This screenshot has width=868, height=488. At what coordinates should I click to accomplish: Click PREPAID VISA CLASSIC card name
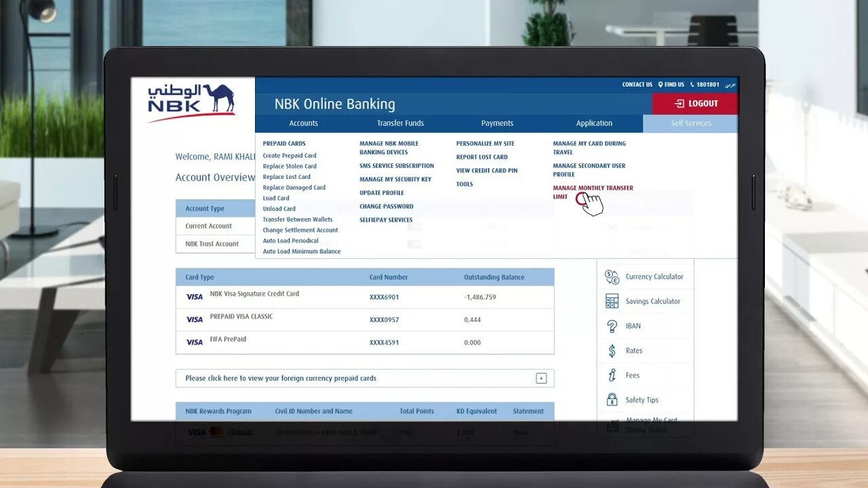coord(241,317)
